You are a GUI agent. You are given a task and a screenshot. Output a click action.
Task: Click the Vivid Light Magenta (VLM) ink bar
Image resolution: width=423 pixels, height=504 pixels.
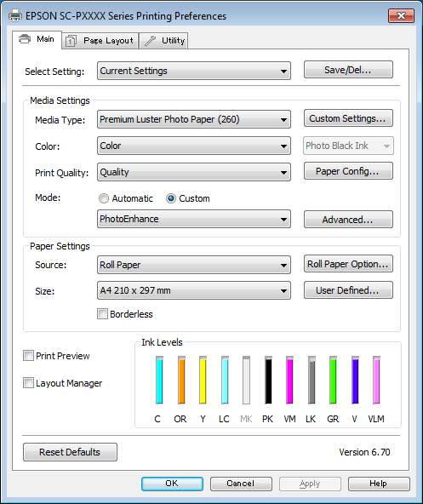coord(376,380)
